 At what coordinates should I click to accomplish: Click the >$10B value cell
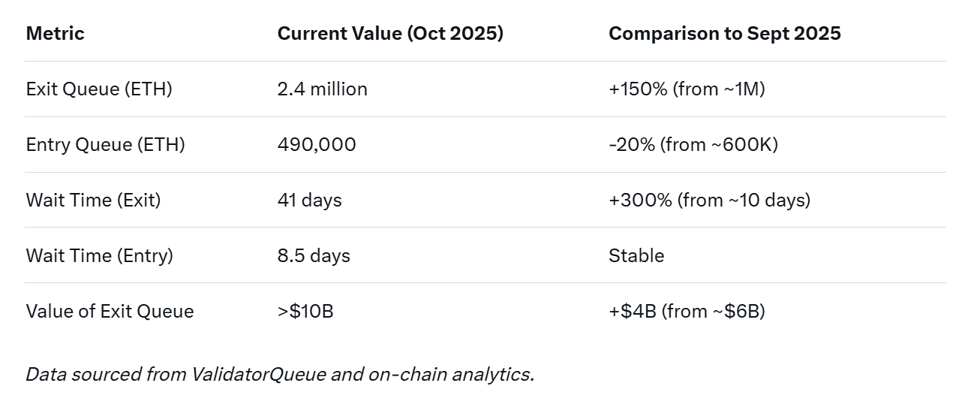click(x=305, y=312)
